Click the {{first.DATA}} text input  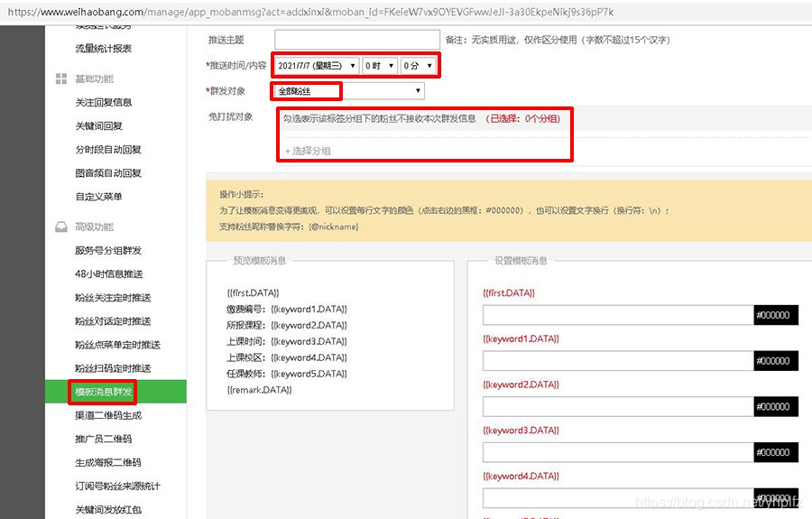click(618, 315)
